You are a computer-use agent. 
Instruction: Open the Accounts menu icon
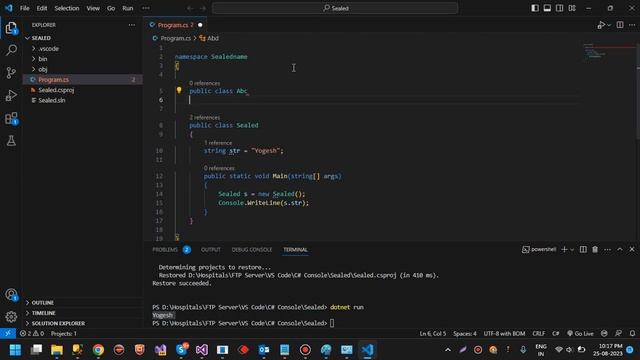[x=11, y=295]
